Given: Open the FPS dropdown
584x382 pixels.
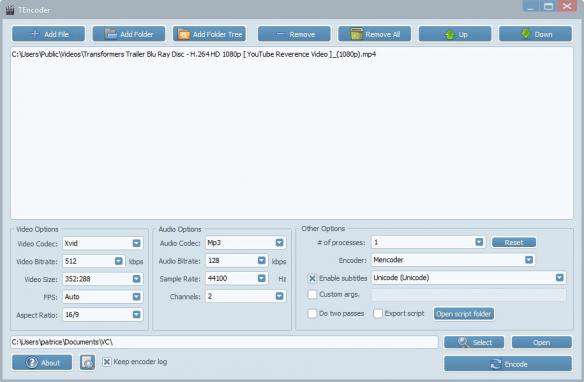Looking at the screenshot, I should (x=137, y=297).
